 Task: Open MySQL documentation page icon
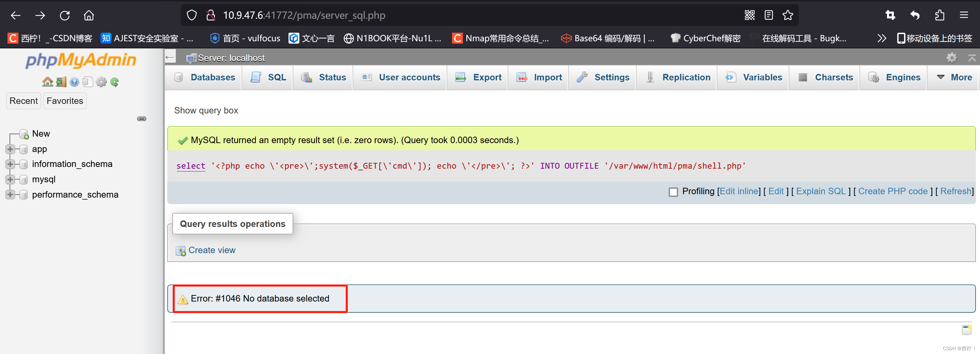[x=88, y=82]
